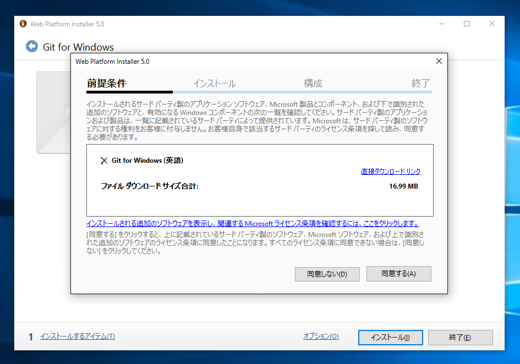Click the 同意する(A) accept button
520x364 pixels.
pyautogui.click(x=399, y=274)
